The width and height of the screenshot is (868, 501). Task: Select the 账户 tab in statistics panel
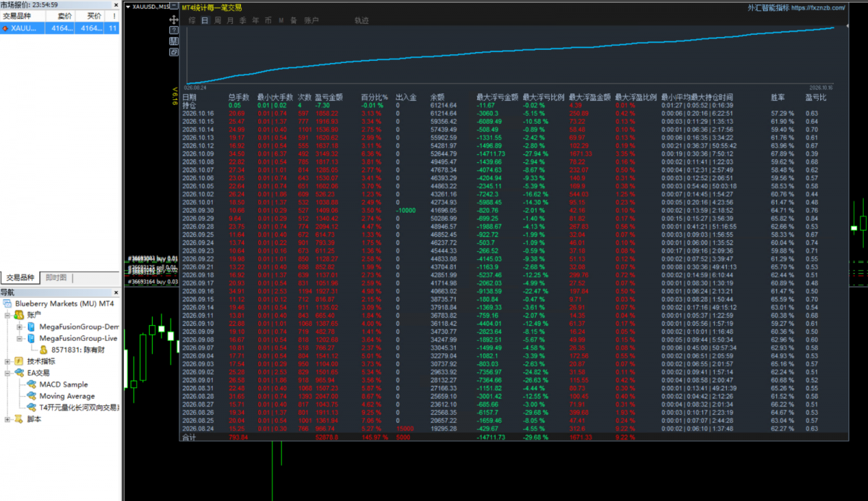[x=311, y=20]
